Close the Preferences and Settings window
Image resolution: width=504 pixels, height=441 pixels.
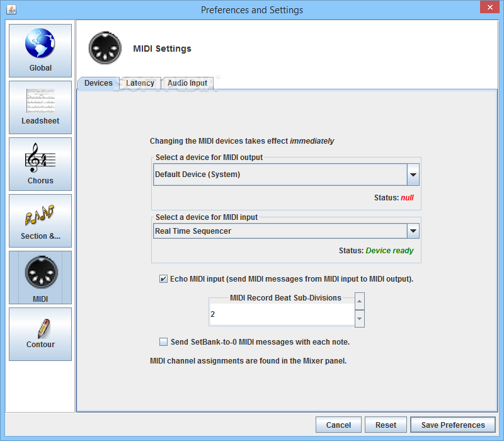point(490,7)
